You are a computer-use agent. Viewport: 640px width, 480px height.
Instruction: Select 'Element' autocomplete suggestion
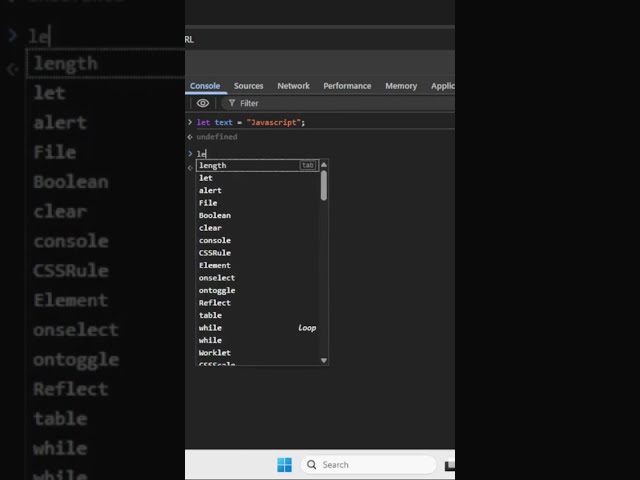257,265
